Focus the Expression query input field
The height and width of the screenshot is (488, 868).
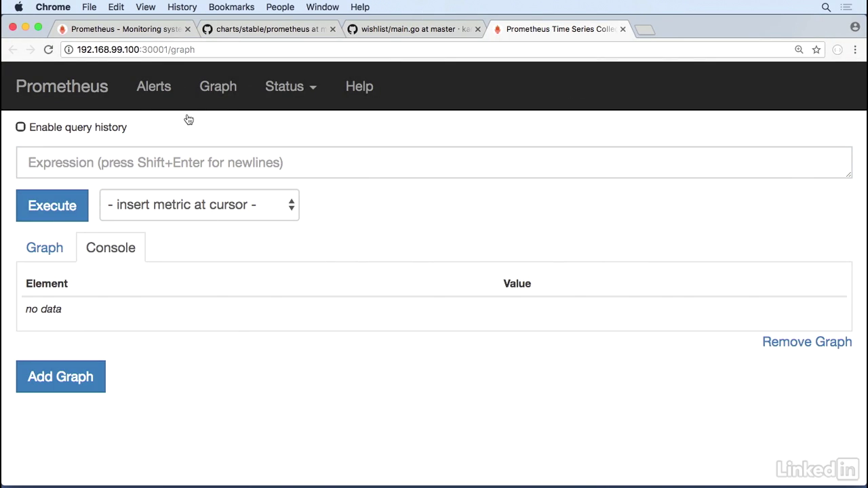(434, 163)
